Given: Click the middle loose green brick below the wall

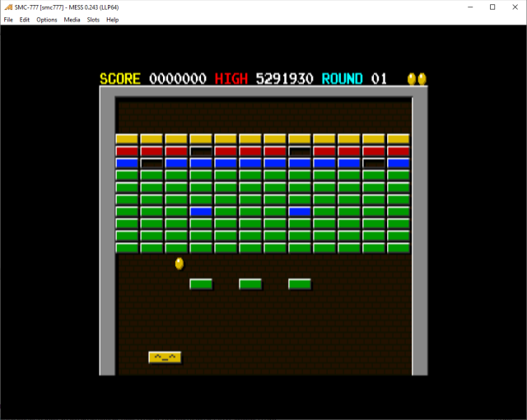Looking at the screenshot, I should (250, 284).
